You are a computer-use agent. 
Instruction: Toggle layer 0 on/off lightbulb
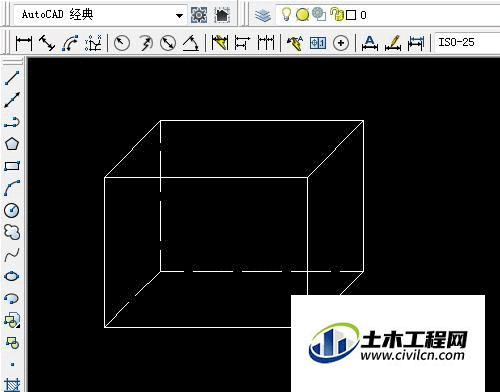pos(286,14)
